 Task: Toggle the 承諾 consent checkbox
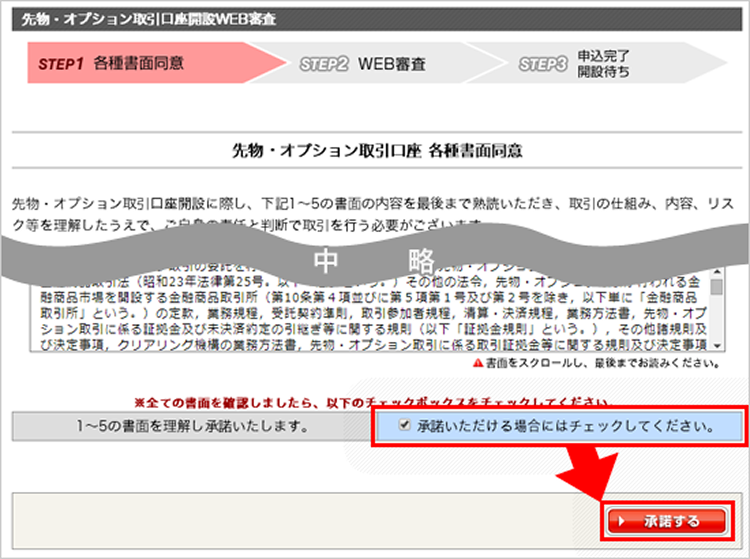(403, 425)
